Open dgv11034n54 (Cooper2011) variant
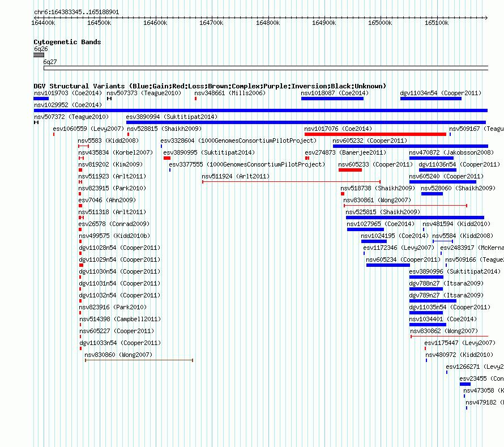The image size is (504, 447). 441,93
